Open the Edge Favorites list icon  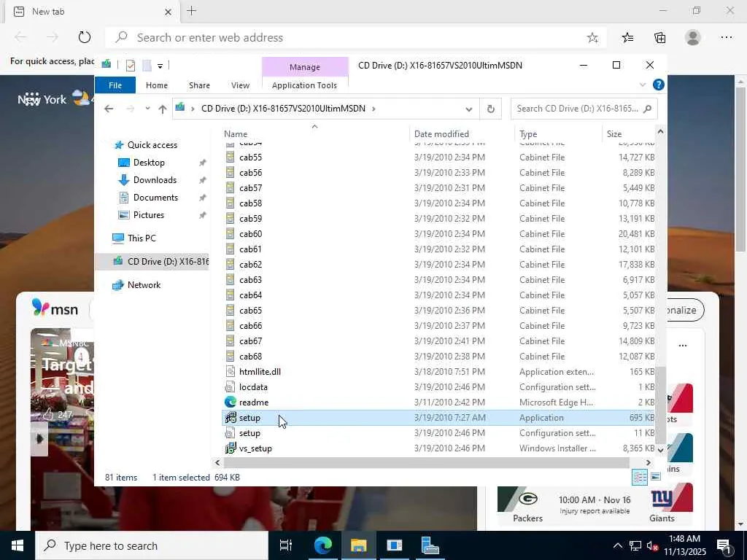pos(627,38)
